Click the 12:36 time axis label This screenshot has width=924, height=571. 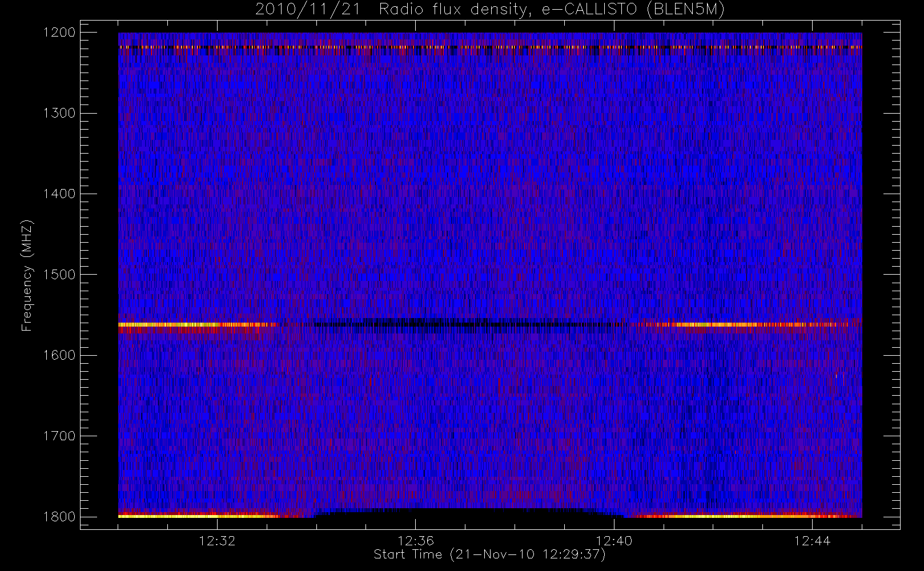415,541
